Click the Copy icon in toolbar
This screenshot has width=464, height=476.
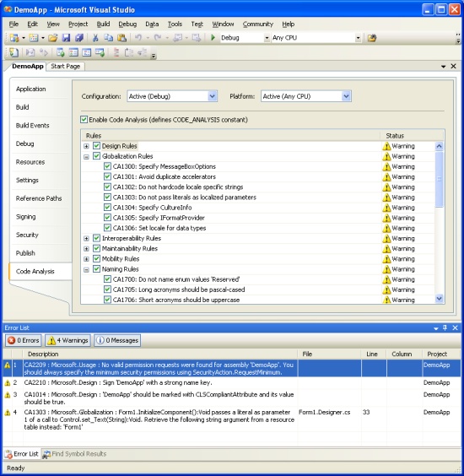(x=108, y=38)
